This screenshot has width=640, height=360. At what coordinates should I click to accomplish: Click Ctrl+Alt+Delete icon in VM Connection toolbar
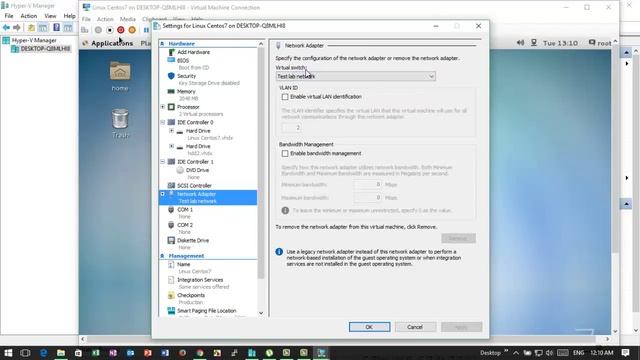tap(84, 30)
